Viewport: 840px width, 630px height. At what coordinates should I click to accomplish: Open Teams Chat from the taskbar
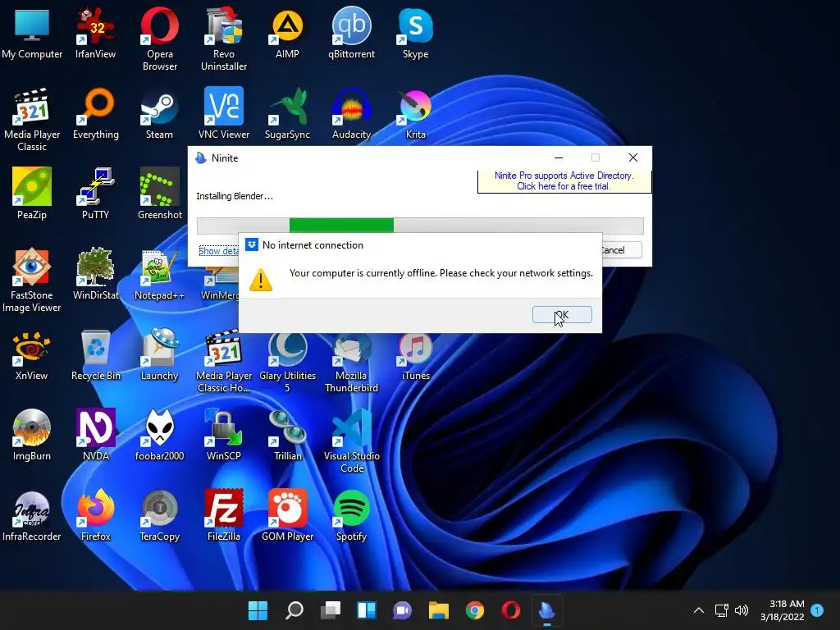coord(402,610)
